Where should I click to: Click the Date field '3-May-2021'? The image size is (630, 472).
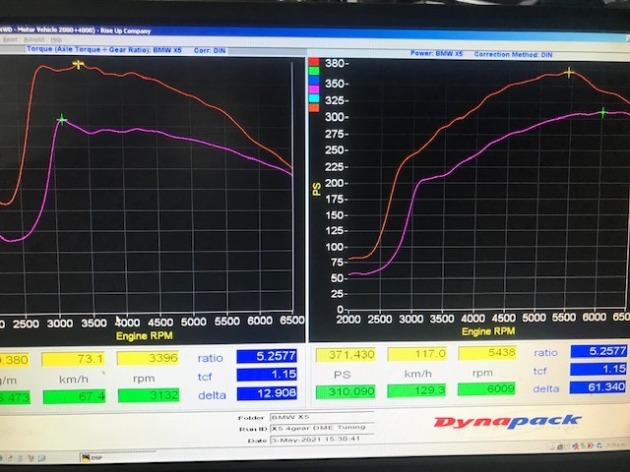[322, 439]
